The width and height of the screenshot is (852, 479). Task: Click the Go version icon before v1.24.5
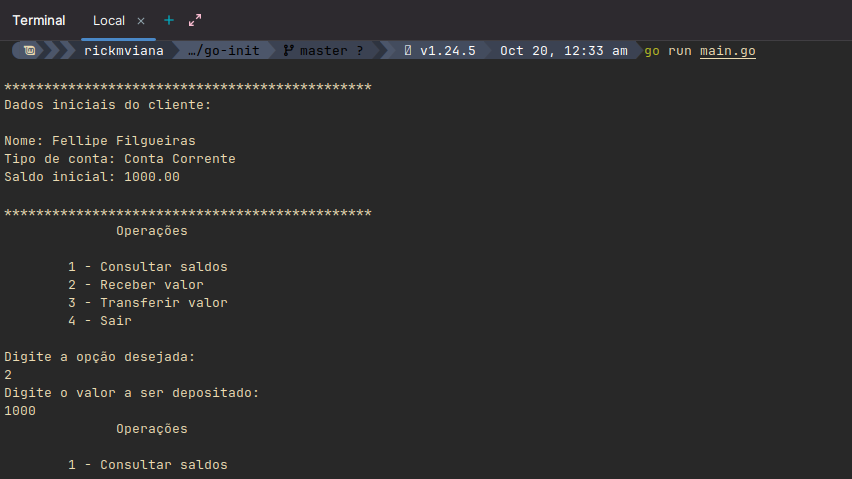click(x=408, y=50)
